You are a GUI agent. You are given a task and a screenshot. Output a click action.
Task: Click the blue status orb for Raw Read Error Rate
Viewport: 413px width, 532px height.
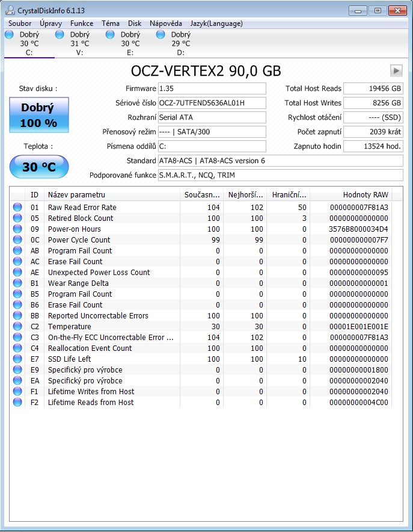[17, 208]
